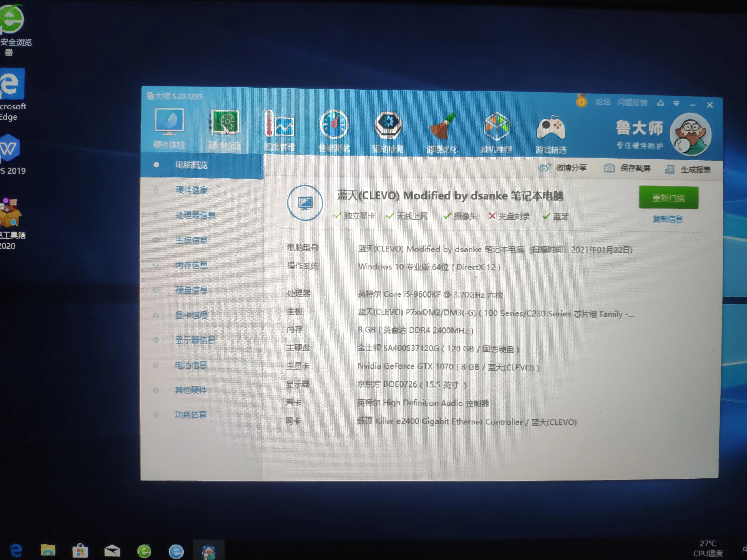Click the P7xxDM2/DM3 motherboard text
747x560 pixels.
click(496, 313)
